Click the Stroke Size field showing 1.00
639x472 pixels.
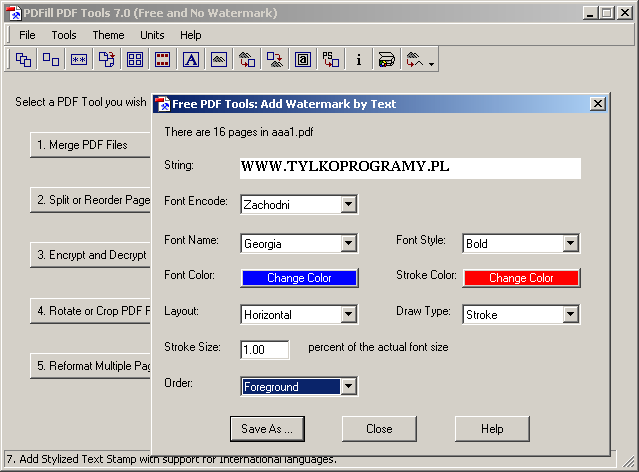265,350
